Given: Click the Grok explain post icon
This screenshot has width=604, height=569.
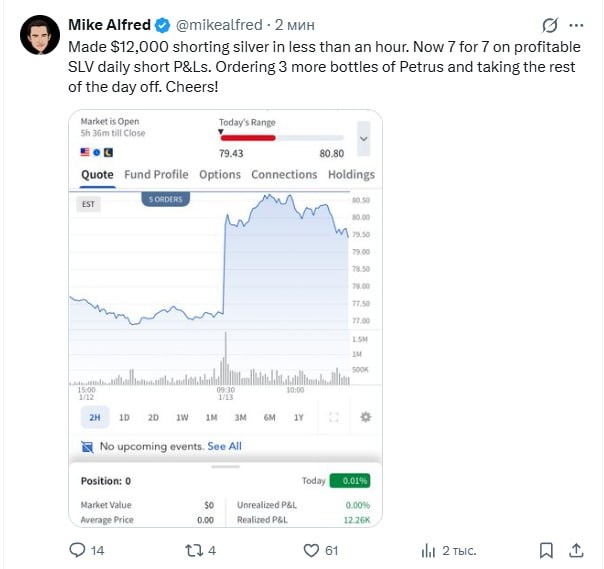Looking at the screenshot, I should click(549, 24).
